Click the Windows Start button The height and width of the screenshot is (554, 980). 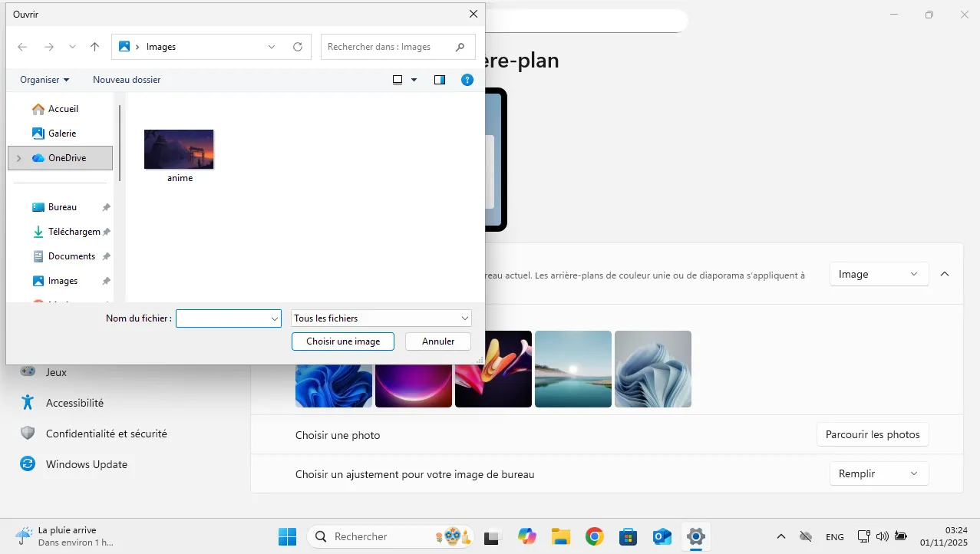coord(287,536)
